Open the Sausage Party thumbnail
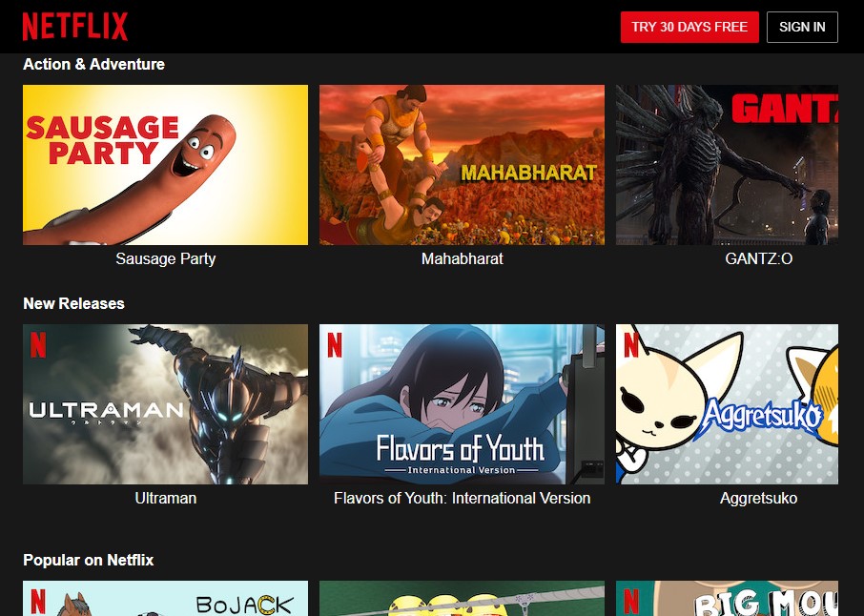 point(165,165)
